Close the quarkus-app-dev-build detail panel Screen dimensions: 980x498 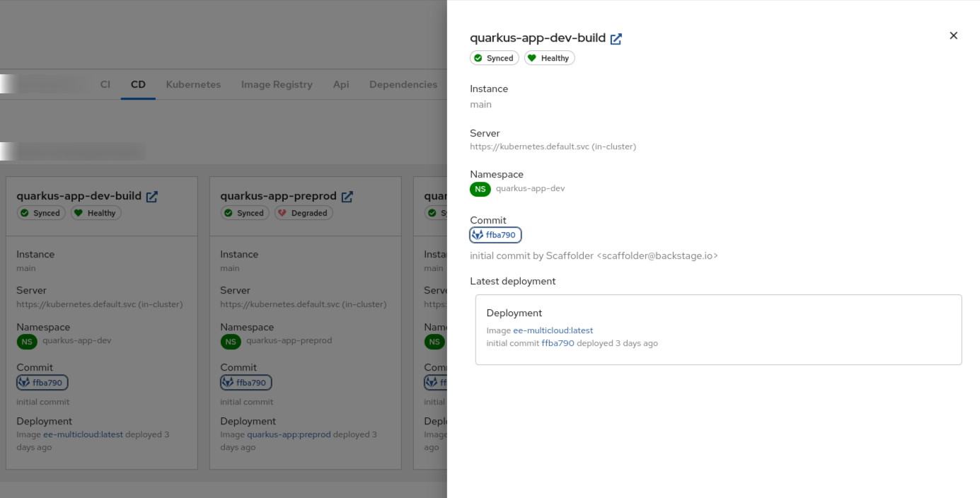click(953, 35)
